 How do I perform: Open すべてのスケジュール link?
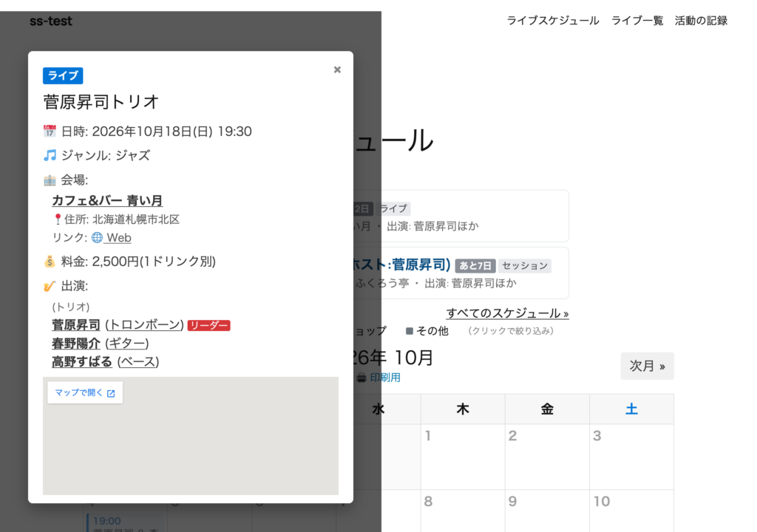tap(507, 313)
